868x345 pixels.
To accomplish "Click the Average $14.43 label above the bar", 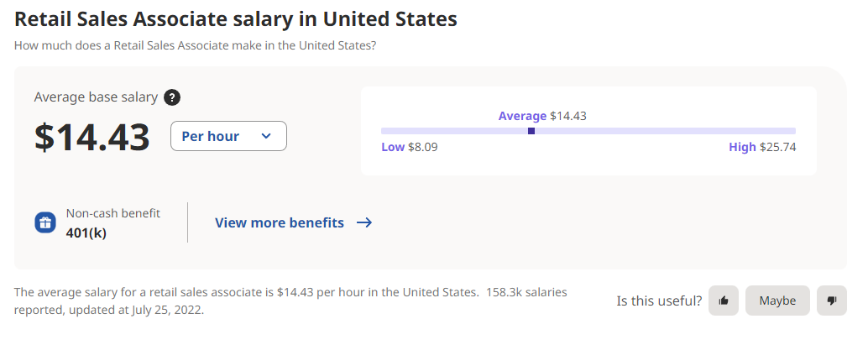I will tap(542, 116).
